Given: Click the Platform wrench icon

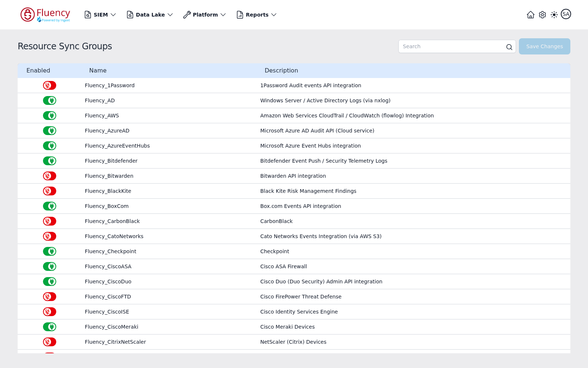Looking at the screenshot, I should coord(187,15).
